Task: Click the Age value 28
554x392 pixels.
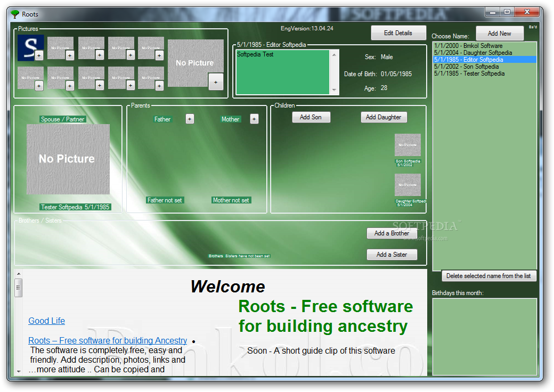Action: click(384, 88)
